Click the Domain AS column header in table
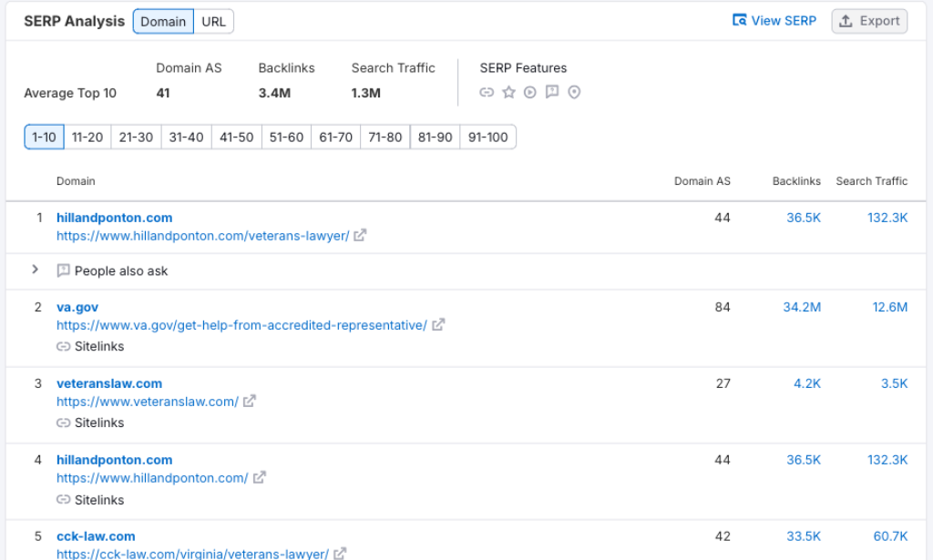 pos(702,181)
